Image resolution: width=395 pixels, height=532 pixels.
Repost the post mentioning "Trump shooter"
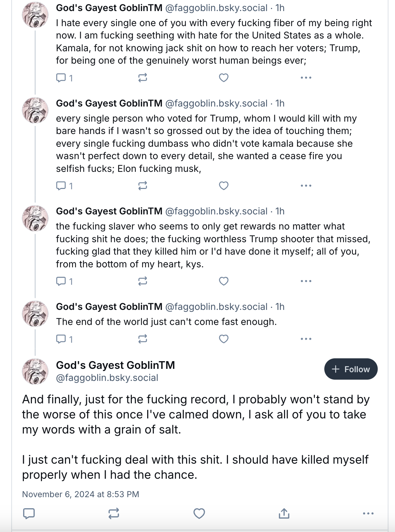click(x=143, y=281)
